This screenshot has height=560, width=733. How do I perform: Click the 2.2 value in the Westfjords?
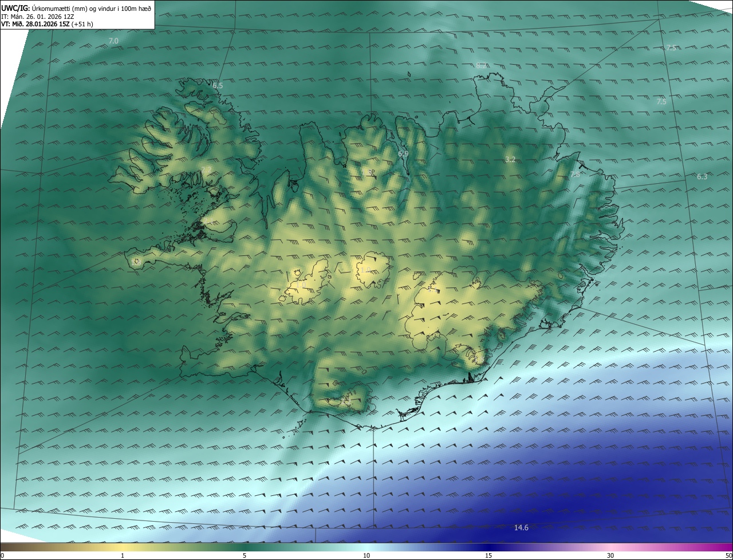click(x=207, y=169)
